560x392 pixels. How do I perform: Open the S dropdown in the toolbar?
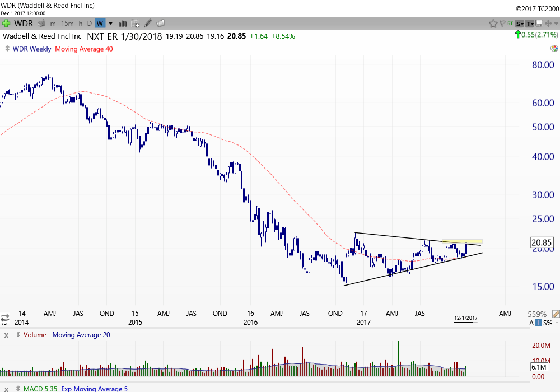(x=520, y=23)
